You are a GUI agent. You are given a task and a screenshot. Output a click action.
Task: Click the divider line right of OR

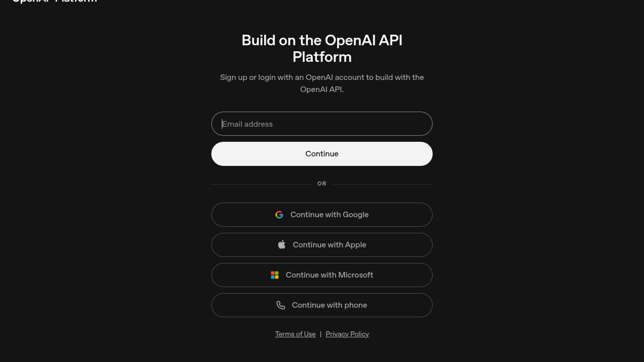(x=382, y=184)
